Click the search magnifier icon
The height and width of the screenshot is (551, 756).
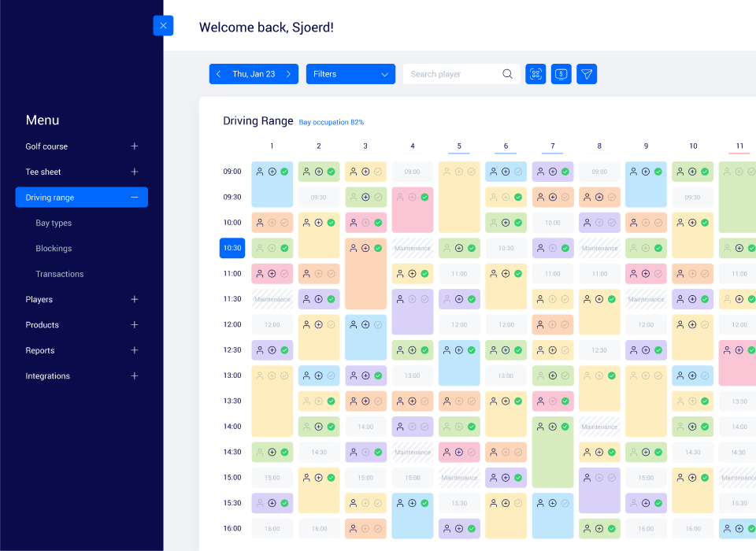point(508,74)
